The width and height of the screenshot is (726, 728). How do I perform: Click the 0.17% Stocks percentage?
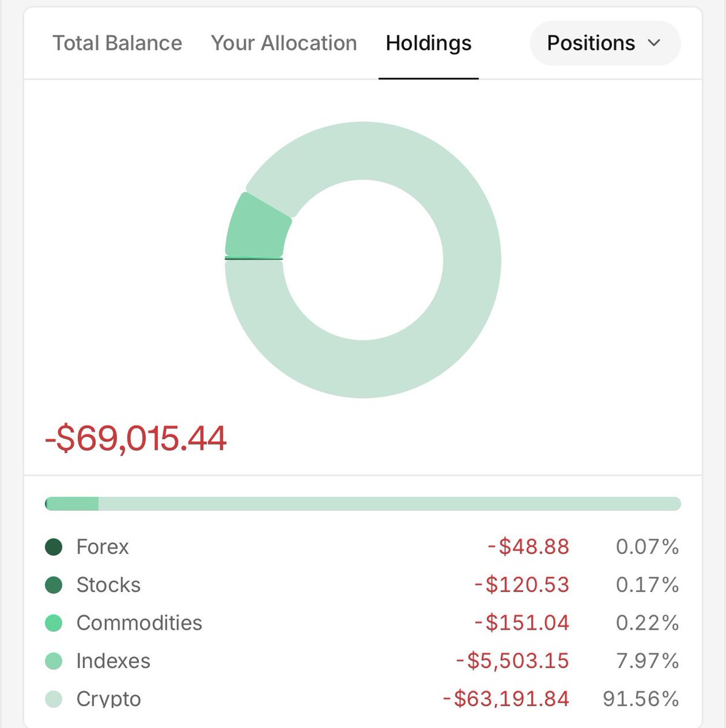[647, 585]
